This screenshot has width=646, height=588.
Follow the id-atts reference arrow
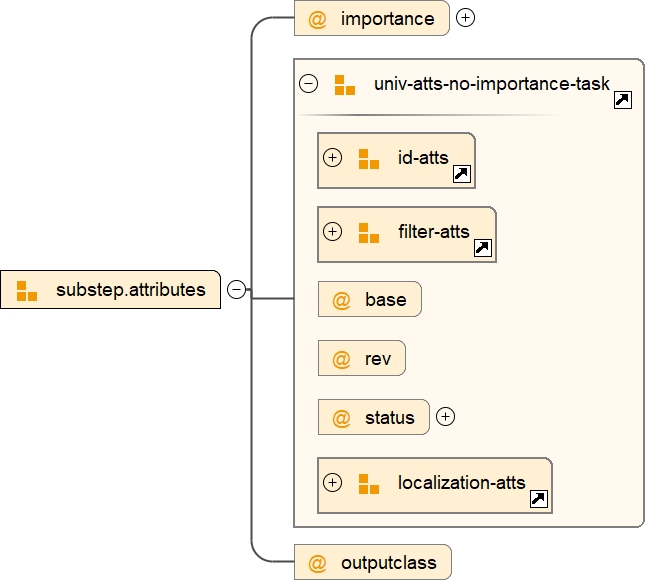(x=462, y=174)
